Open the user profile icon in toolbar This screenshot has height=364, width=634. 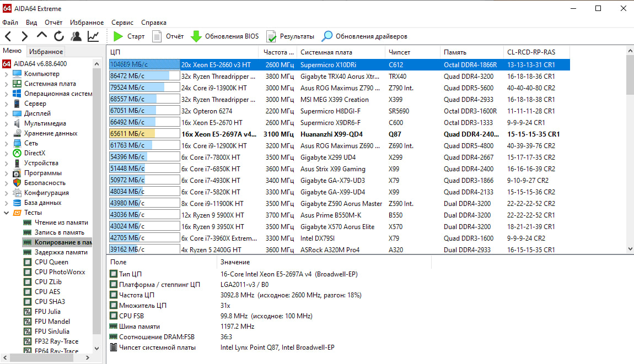click(x=76, y=36)
